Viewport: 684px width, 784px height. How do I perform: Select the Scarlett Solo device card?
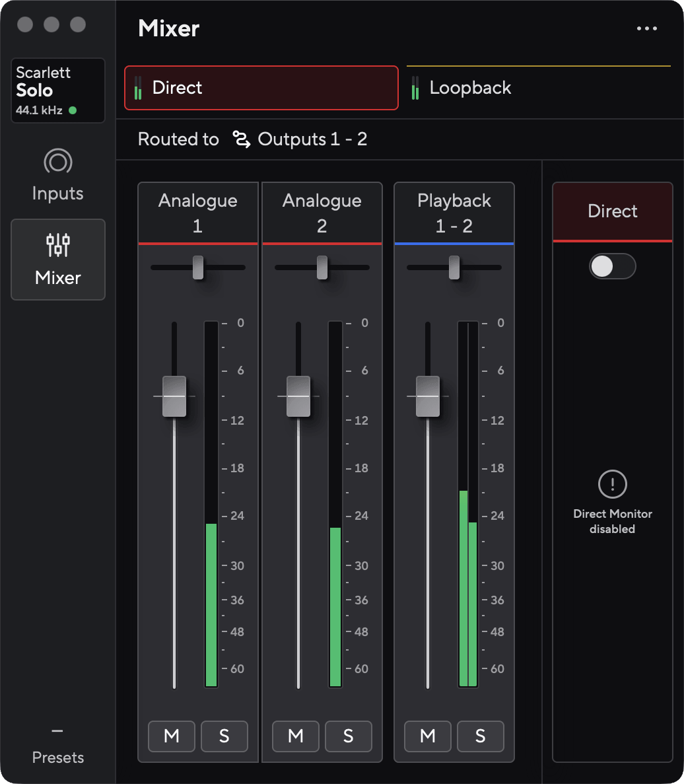point(58,90)
